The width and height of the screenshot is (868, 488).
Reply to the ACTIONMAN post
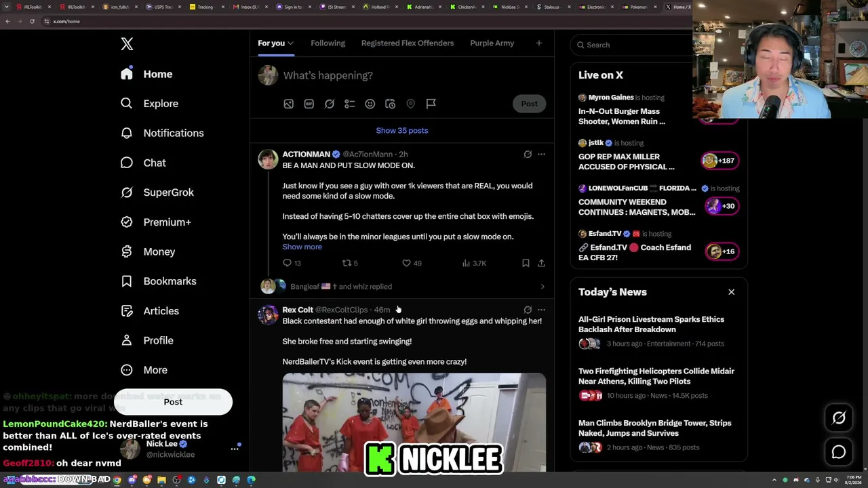(x=292, y=263)
